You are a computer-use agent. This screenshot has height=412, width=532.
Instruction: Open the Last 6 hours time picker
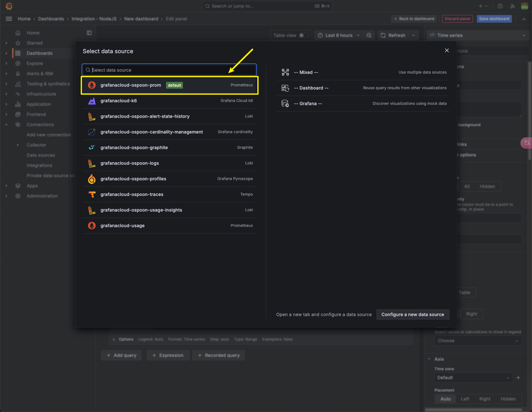point(339,35)
